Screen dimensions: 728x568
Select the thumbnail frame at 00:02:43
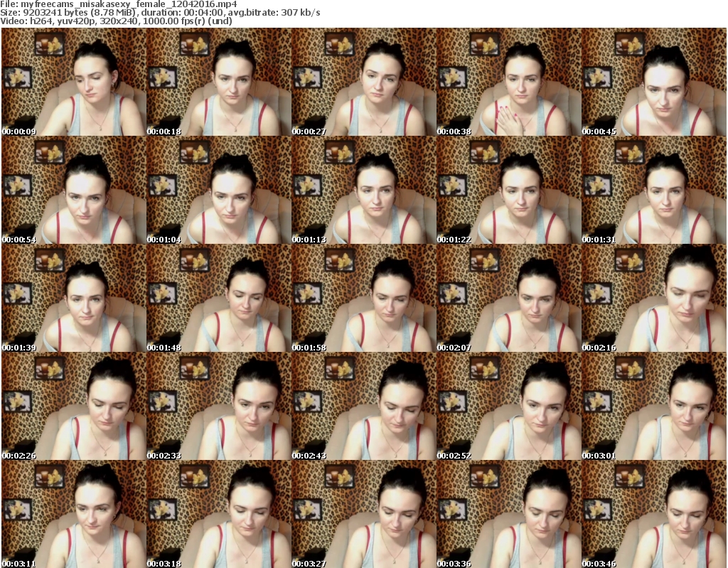363,407
